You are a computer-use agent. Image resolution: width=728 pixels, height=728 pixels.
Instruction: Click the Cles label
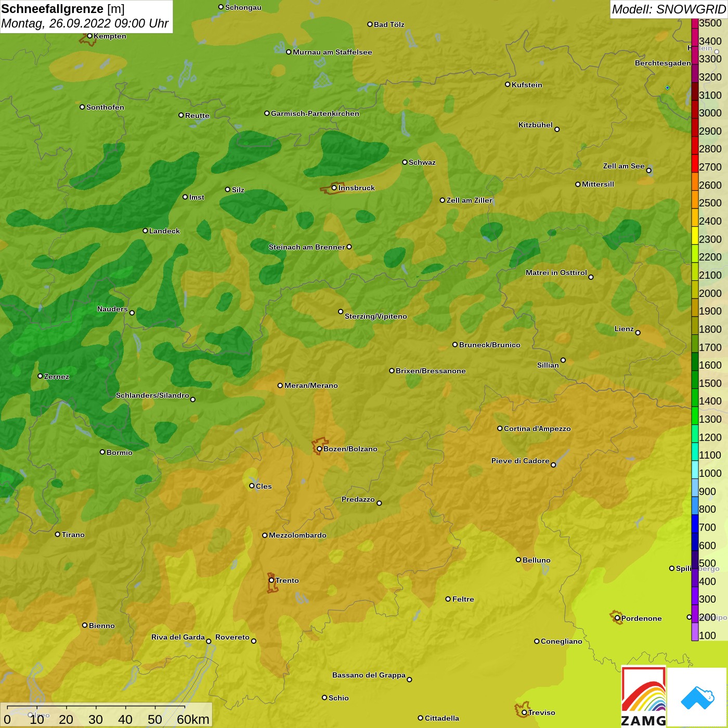tap(264, 486)
